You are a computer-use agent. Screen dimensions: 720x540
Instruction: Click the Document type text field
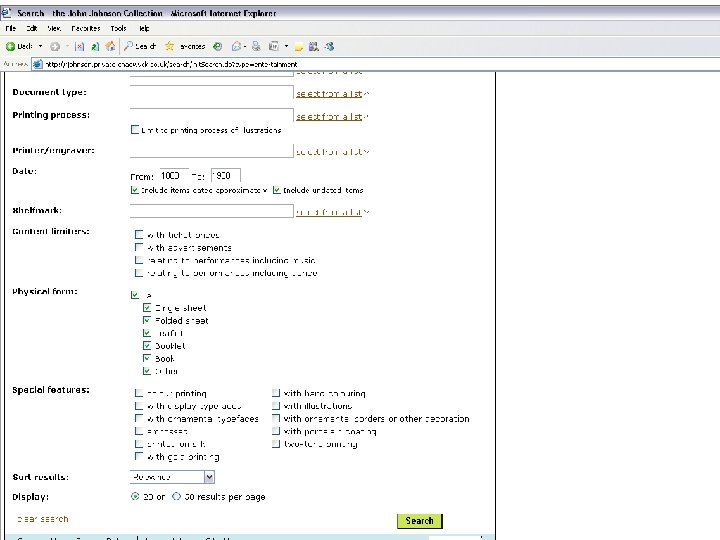click(212, 92)
